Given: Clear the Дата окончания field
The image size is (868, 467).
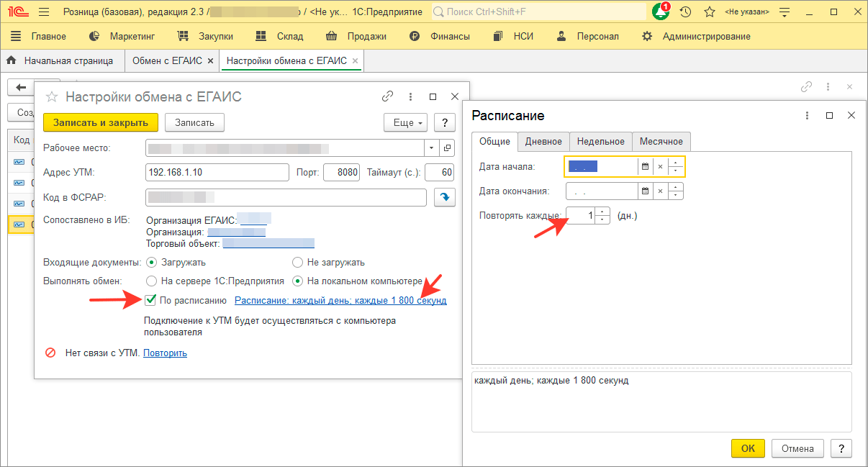Looking at the screenshot, I should click(x=660, y=191).
